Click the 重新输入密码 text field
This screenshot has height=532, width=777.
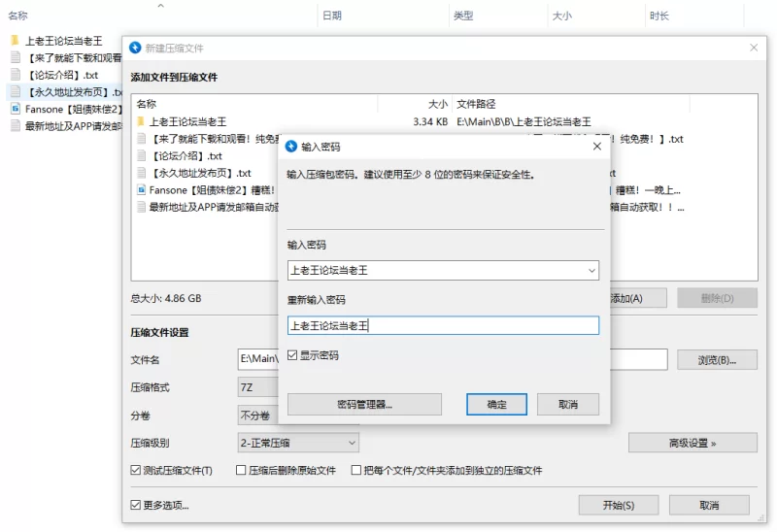[x=443, y=326]
